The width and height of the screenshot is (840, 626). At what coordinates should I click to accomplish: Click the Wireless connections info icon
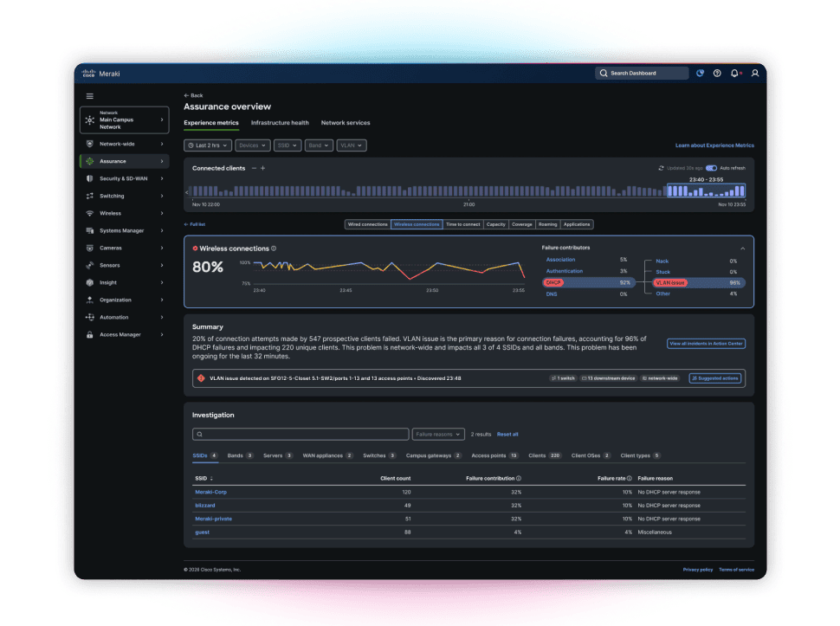(274, 248)
